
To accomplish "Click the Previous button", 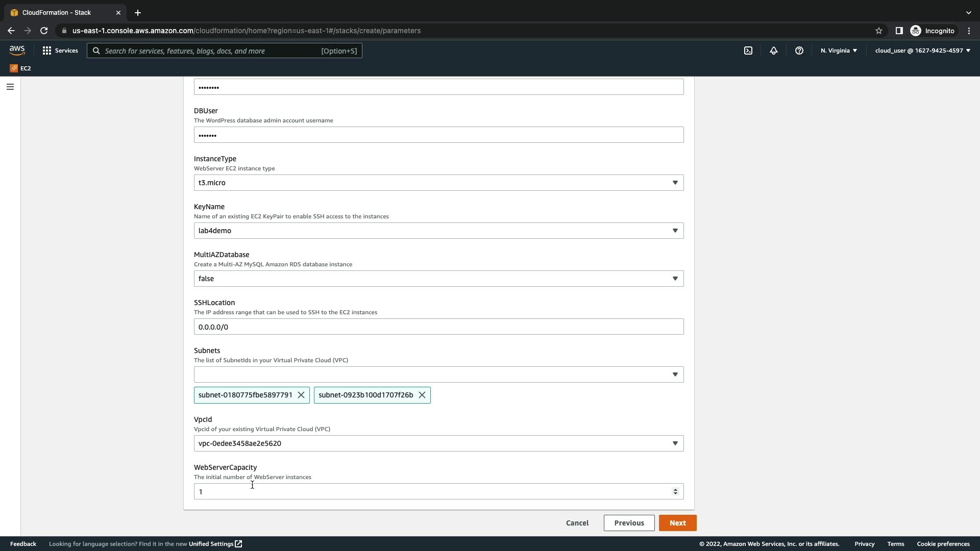I will (629, 523).
